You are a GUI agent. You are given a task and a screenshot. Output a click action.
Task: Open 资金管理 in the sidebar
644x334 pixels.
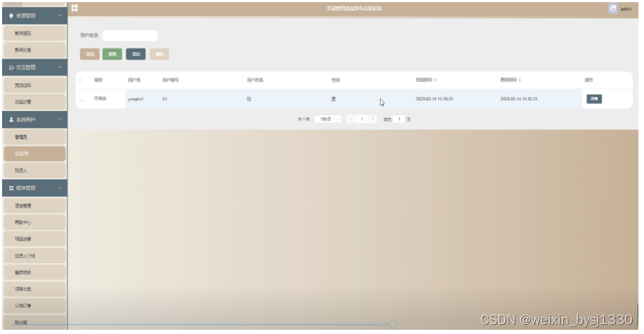tap(34, 206)
